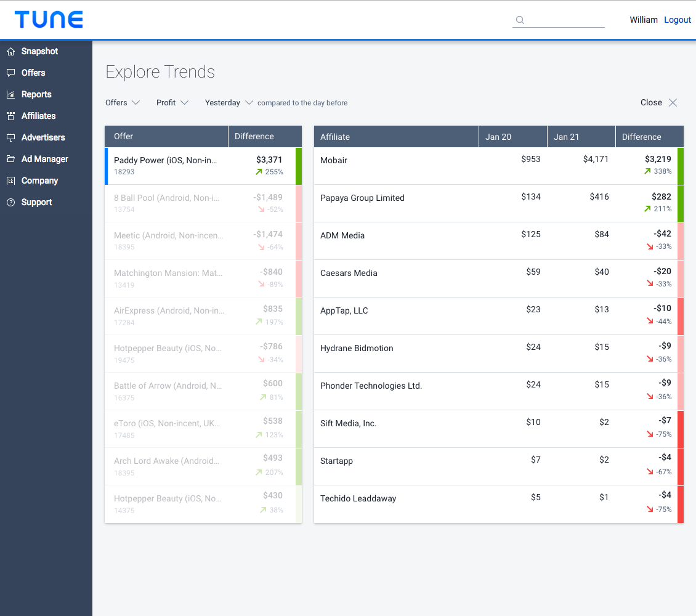Click the Support question mark icon
This screenshot has height=616, width=696.
11,203
